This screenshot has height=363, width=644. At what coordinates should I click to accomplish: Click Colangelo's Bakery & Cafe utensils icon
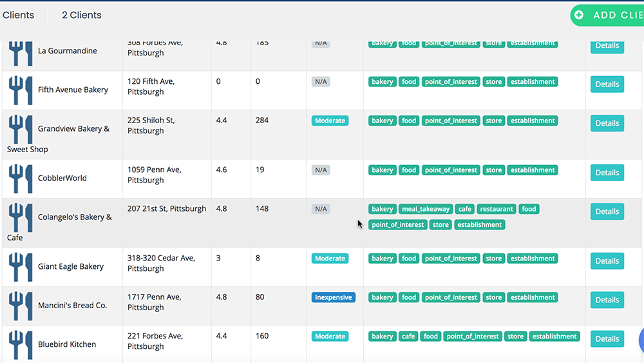(x=21, y=217)
